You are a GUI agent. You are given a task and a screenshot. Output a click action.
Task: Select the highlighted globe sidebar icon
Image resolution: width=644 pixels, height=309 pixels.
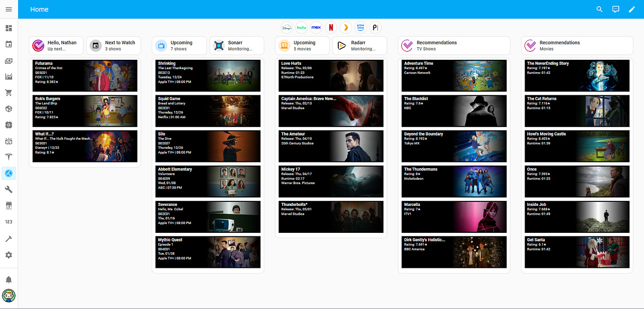9,174
